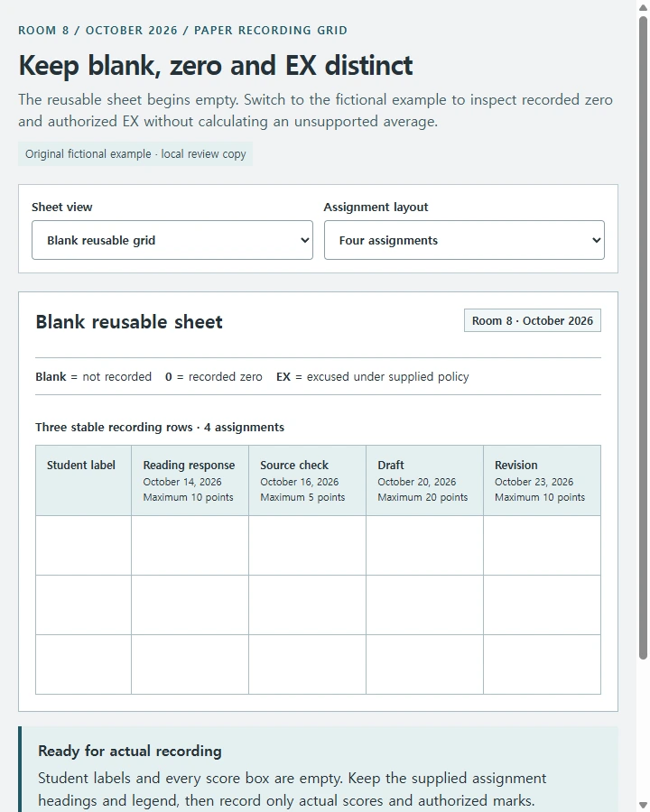
Task: Click the 'ROOM 8 / OCTOBER 2026 / PAPER RECORDING GRID' breadcrumb
Action: pyautogui.click(x=182, y=30)
